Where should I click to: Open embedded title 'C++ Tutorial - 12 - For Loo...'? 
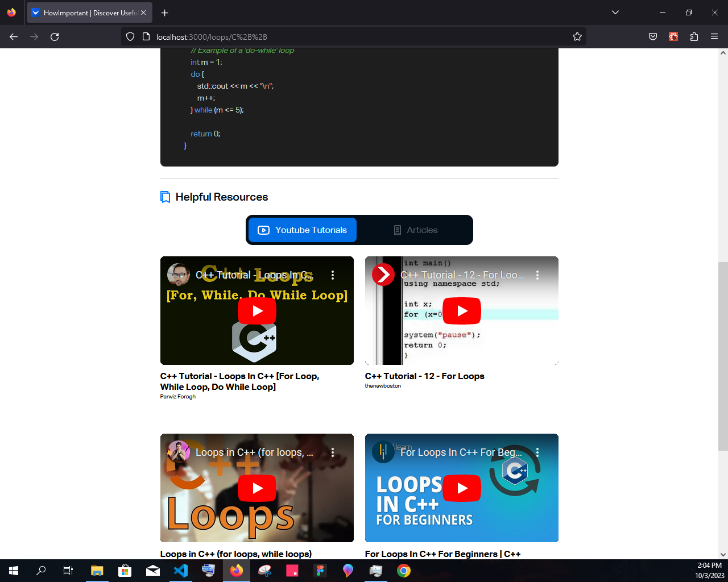(x=462, y=275)
